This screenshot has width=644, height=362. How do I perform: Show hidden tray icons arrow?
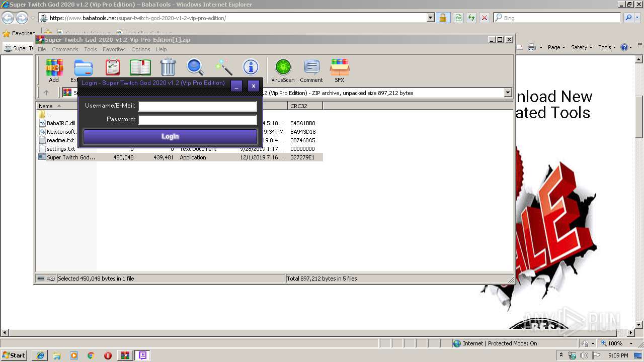coord(561,355)
